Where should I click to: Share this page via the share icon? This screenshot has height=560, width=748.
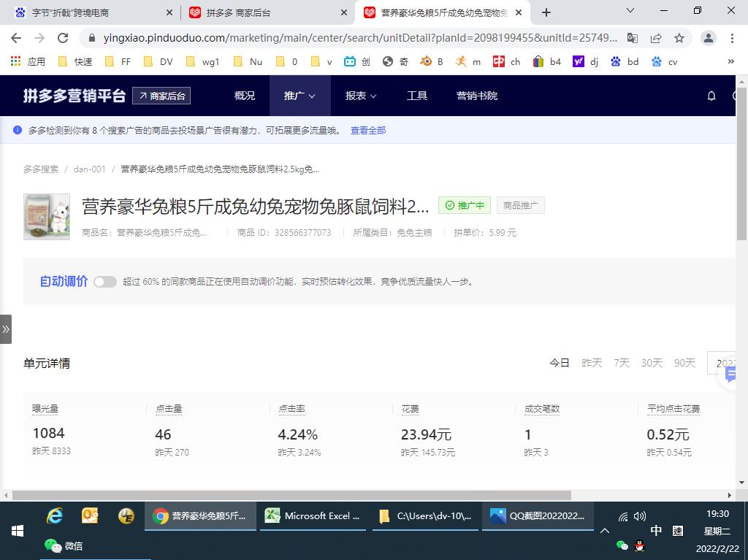pyautogui.click(x=656, y=38)
